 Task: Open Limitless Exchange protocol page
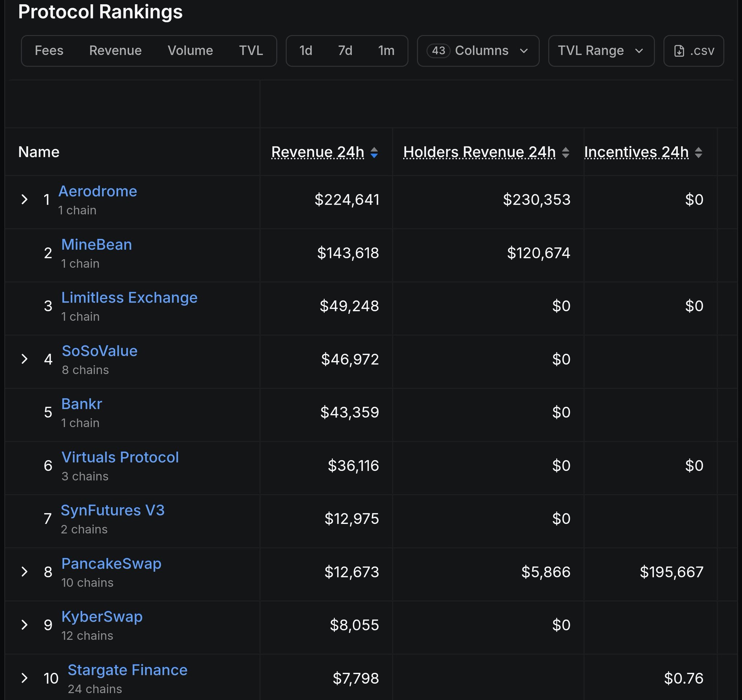(129, 297)
